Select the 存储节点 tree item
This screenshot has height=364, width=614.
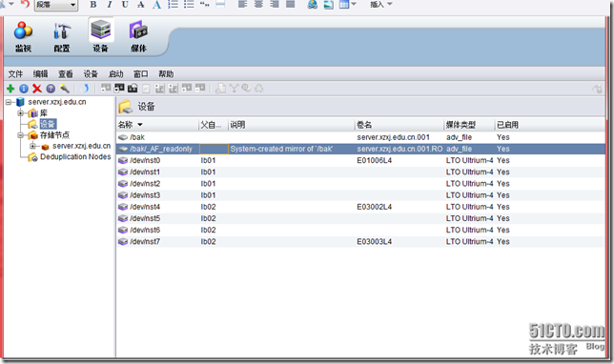tap(55, 135)
